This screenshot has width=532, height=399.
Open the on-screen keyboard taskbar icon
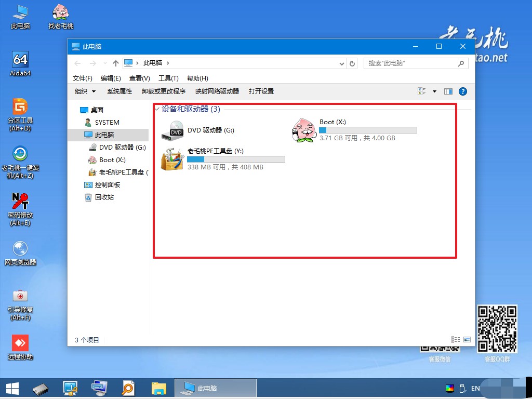click(x=99, y=389)
